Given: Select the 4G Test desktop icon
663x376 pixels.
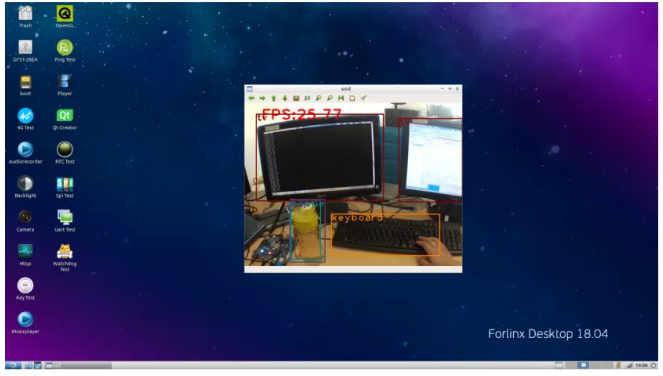Looking at the screenshot, I should coord(25,119).
